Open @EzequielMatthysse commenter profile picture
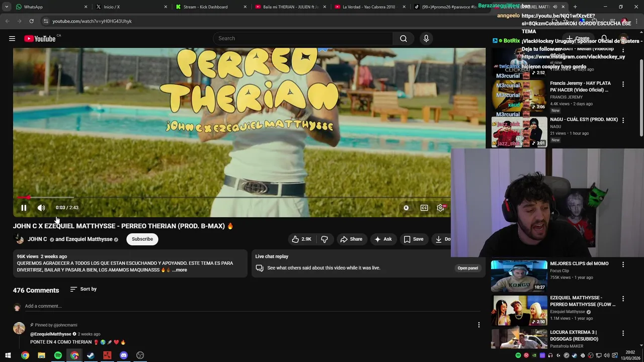The width and height of the screenshot is (644, 362). pos(19,328)
